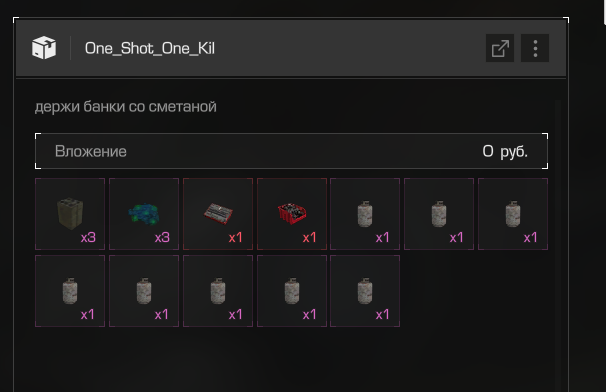Click the 0 руб. amount value
This screenshot has width=606, height=392.
coord(505,151)
